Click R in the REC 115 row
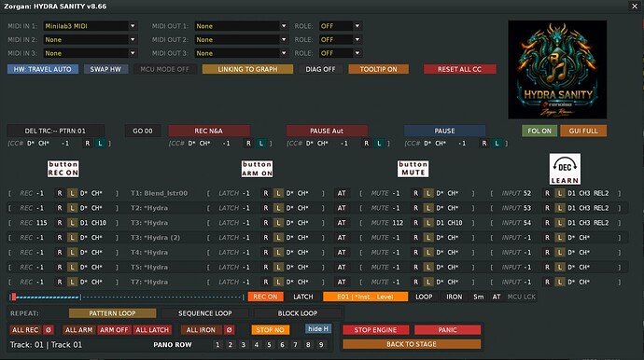644x360 pixels. 60,223
